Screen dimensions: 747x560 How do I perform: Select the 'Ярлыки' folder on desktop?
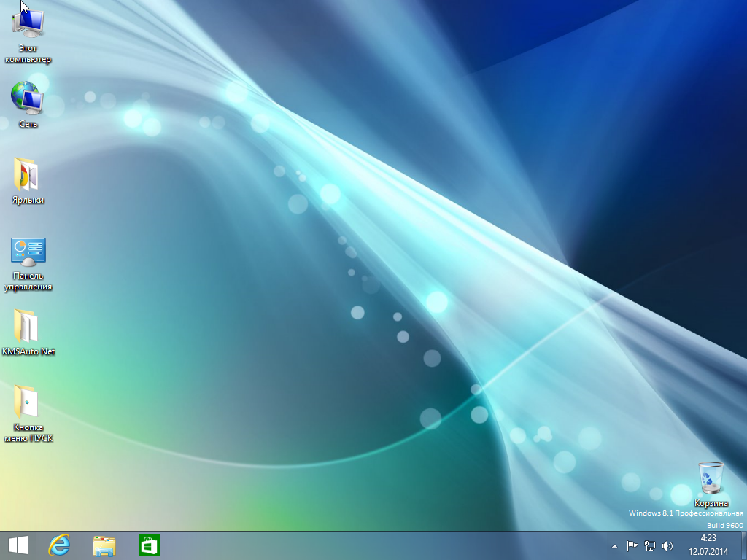[28, 175]
